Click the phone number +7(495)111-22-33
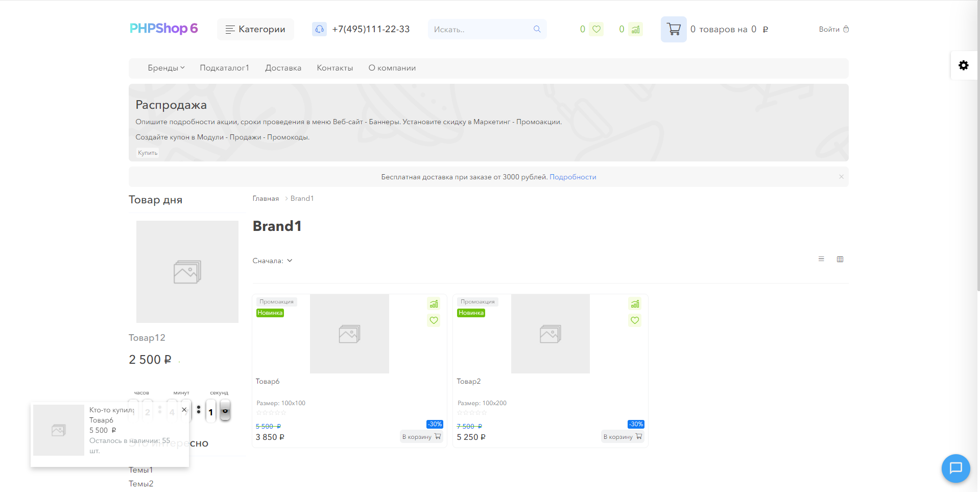The height and width of the screenshot is (492, 980). [371, 29]
